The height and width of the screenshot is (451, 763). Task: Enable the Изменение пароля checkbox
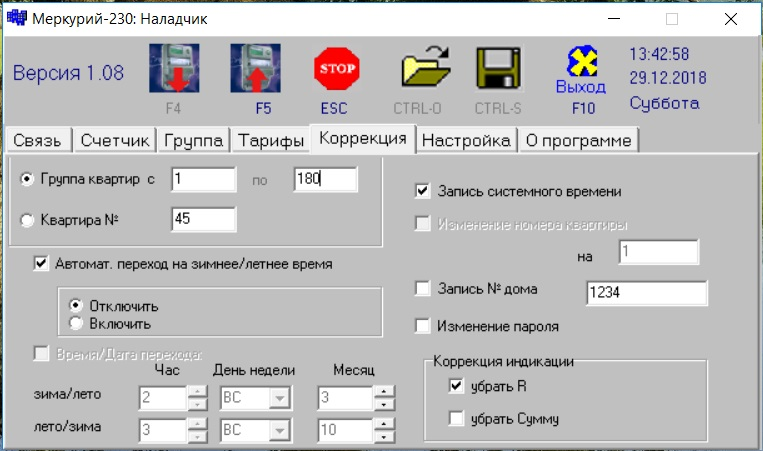(x=422, y=325)
